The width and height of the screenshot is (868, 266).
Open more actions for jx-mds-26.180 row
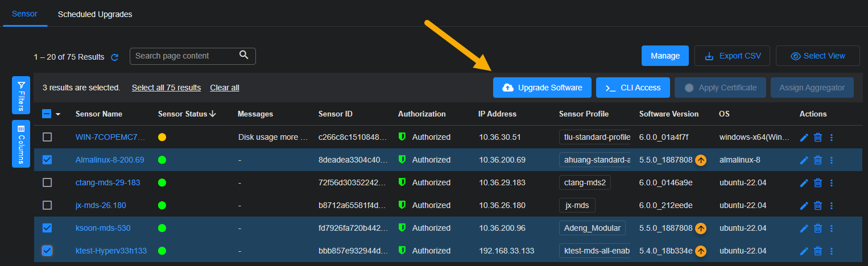[831, 206]
